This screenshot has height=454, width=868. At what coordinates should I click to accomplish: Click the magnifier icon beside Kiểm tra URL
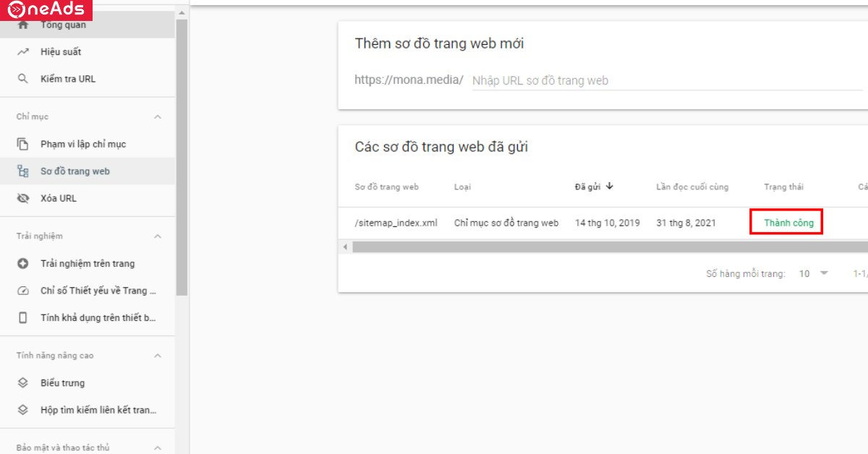point(23,79)
